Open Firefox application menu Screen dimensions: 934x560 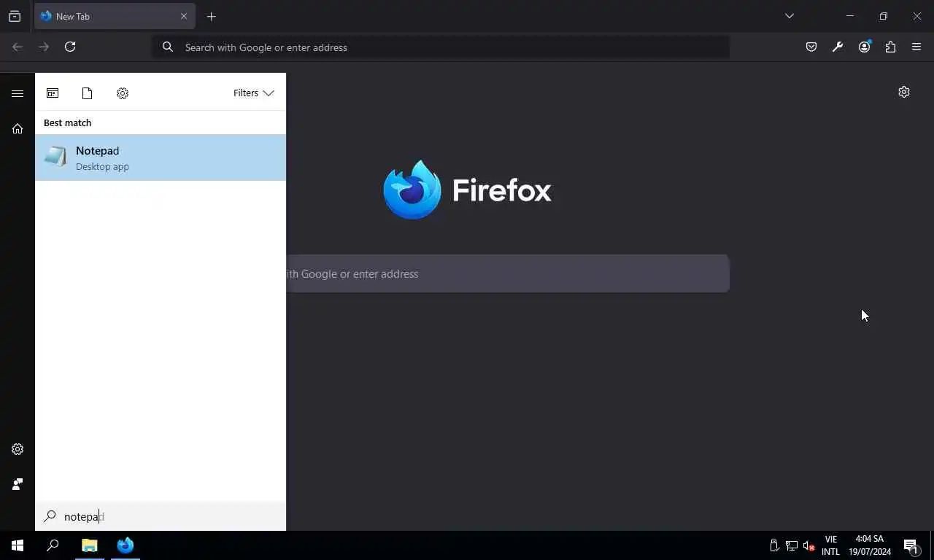coord(916,47)
